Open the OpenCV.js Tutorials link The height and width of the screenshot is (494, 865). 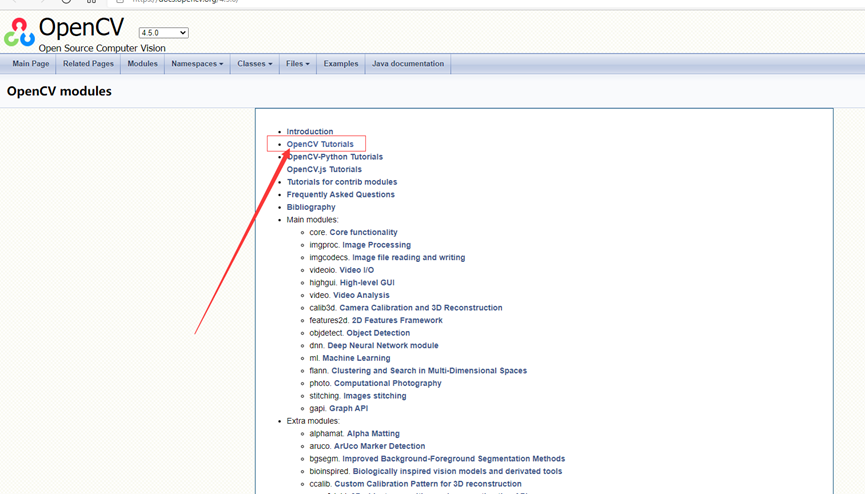coord(324,169)
